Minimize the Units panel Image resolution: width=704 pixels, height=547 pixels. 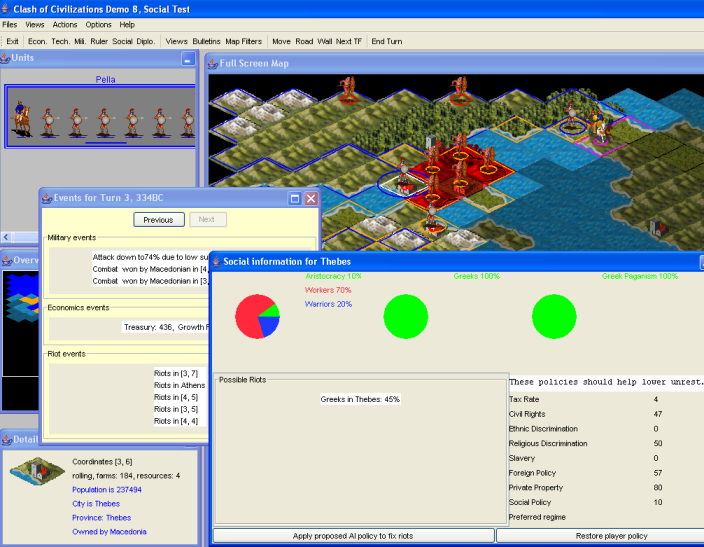pos(187,60)
